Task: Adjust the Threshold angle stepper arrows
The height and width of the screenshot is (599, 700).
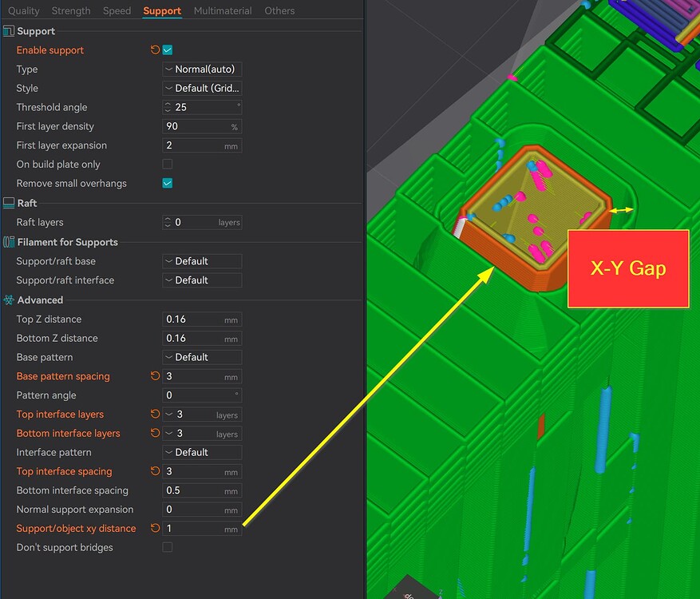Action: pos(168,107)
